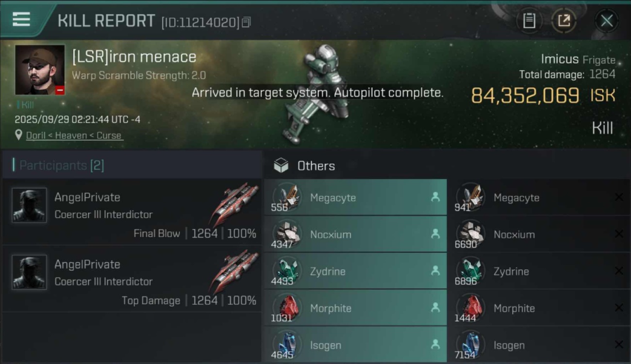Open the clipboard report icon
Viewport: 631px width, 364px height.
[x=529, y=21]
